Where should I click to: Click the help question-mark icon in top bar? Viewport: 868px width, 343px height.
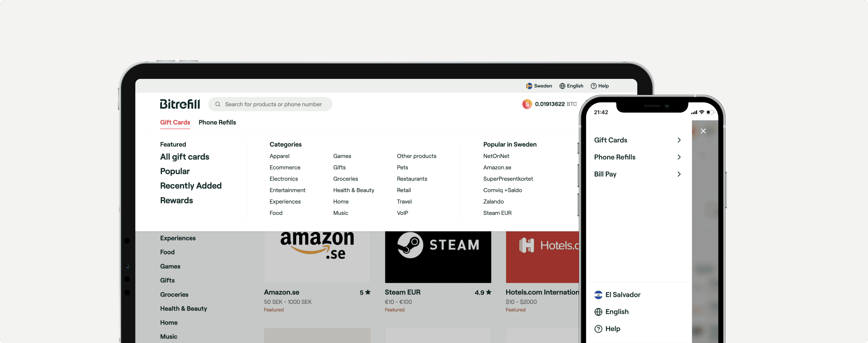pyautogui.click(x=593, y=86)
